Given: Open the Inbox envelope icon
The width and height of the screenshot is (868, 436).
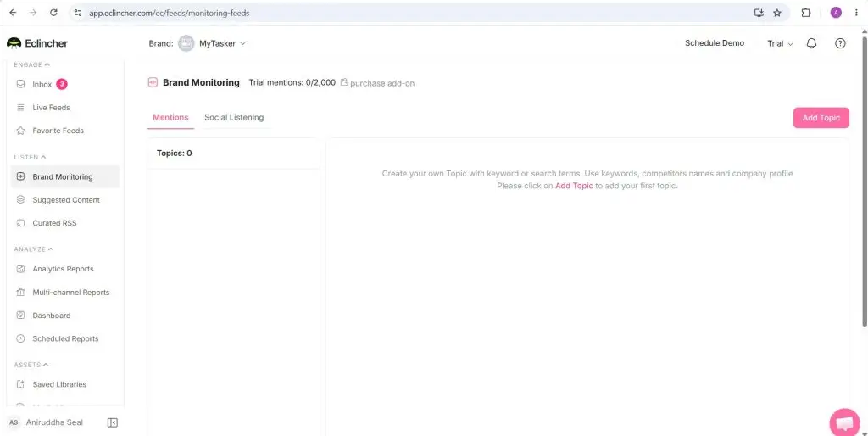Looking at the screenshot, I should 20,84.
